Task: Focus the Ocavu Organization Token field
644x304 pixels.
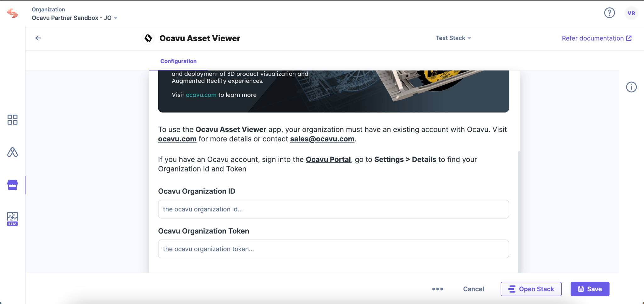Action: click(333, 249)
